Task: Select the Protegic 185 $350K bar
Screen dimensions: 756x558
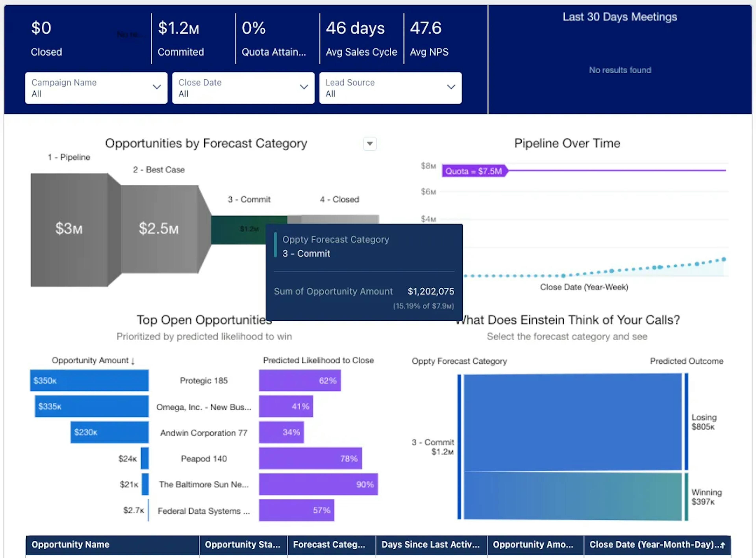Action: pos(89,381)
